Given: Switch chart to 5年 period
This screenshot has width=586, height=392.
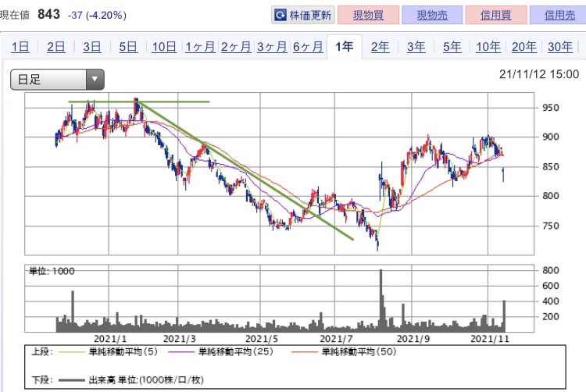Looking at the screenshot, I should coord(452,47).
